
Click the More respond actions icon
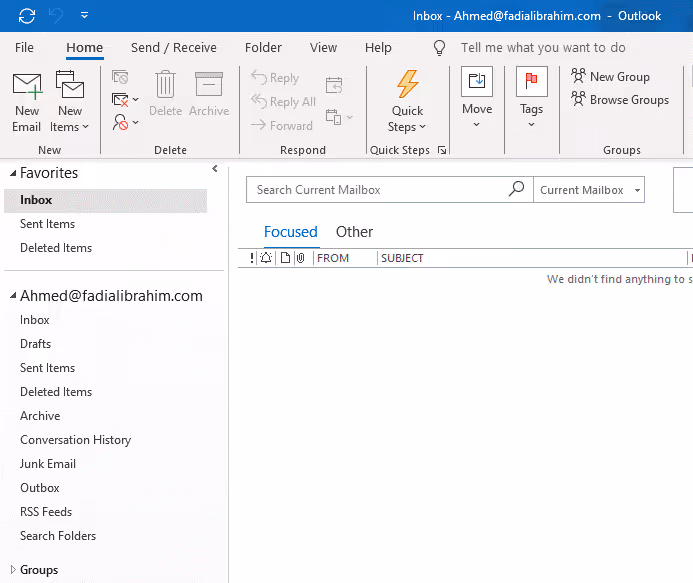(334, 117)
